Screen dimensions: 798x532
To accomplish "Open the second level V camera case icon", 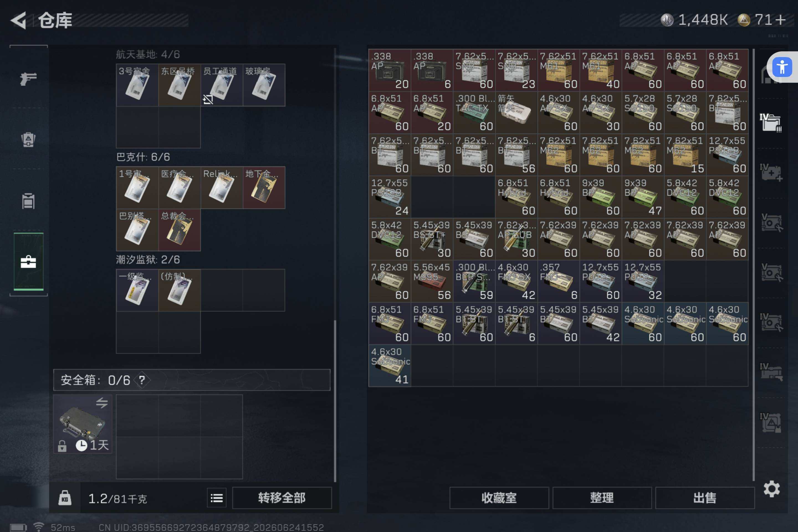I will pos(771,272).
